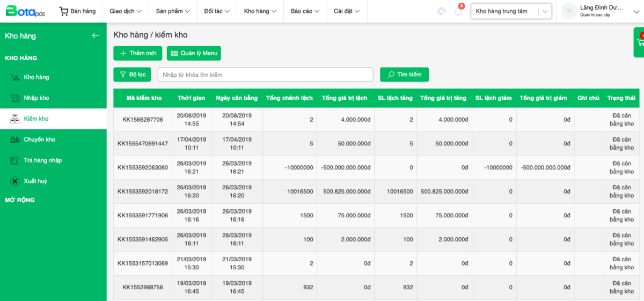Click the notification bell icon
644x301 pixels.
point(458,12)
